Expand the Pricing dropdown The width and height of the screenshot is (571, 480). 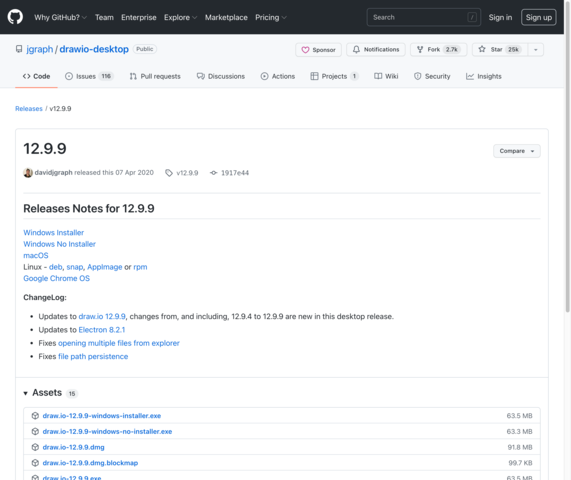(x=271, y=17)
